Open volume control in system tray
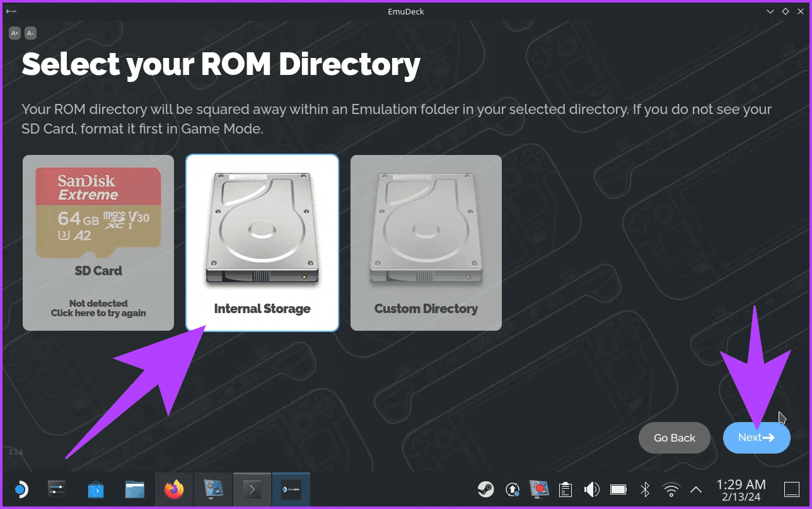 591,489
